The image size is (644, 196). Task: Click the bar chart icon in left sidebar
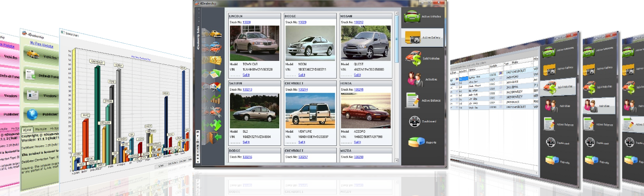(x=215, y=100)
